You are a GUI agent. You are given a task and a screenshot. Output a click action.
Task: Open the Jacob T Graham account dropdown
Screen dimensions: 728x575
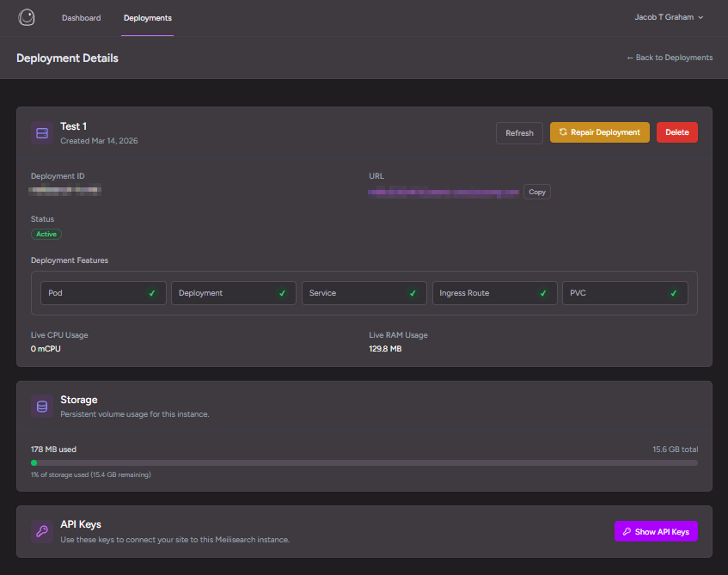(664, 17)
